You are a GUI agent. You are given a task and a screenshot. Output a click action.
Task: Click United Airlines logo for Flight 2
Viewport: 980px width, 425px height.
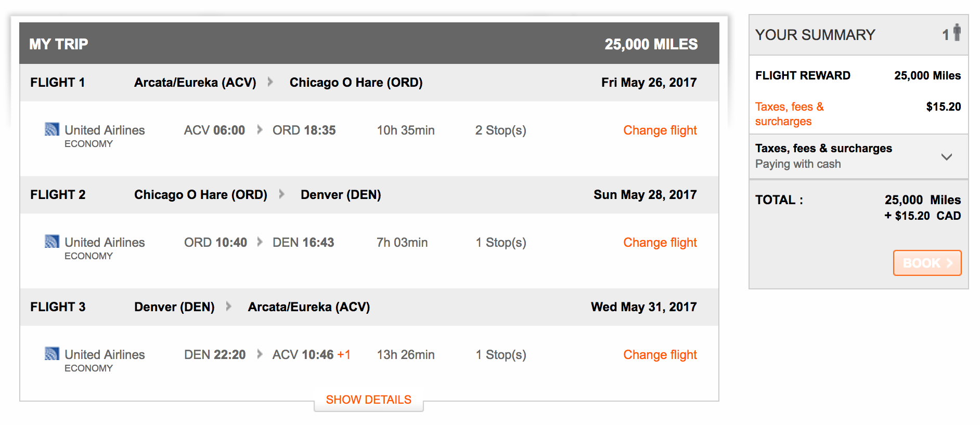coord(52,242)
